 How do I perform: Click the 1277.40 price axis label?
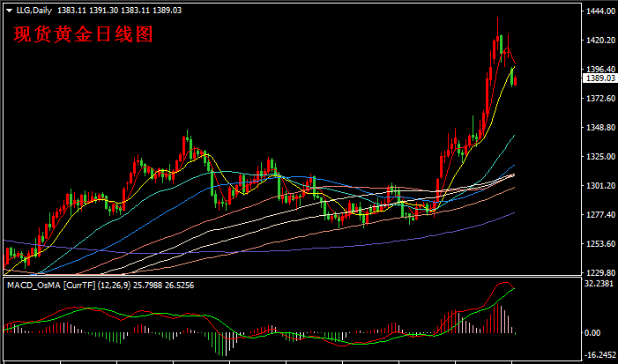[x=600, y=215]
